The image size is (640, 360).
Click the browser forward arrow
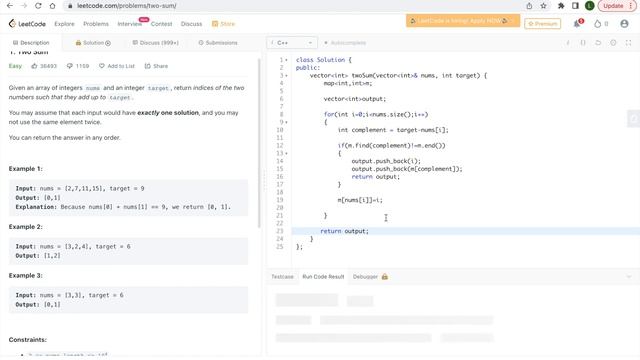(24, 6)
